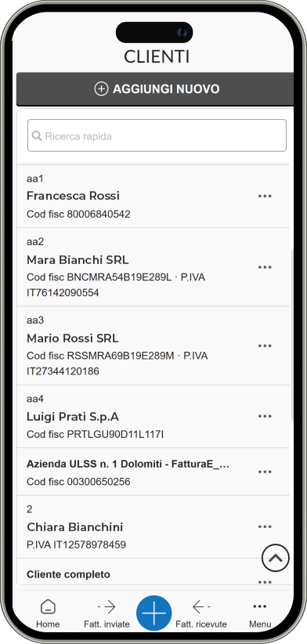
Task: Open options menu for Francesca Rossi
Action: 265,196
